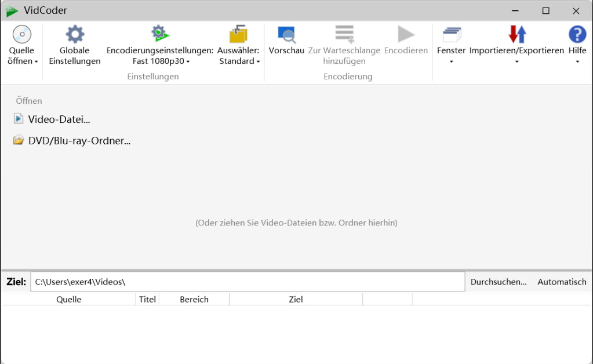Click the Globale Einstellungen label

tap(75, 56)
